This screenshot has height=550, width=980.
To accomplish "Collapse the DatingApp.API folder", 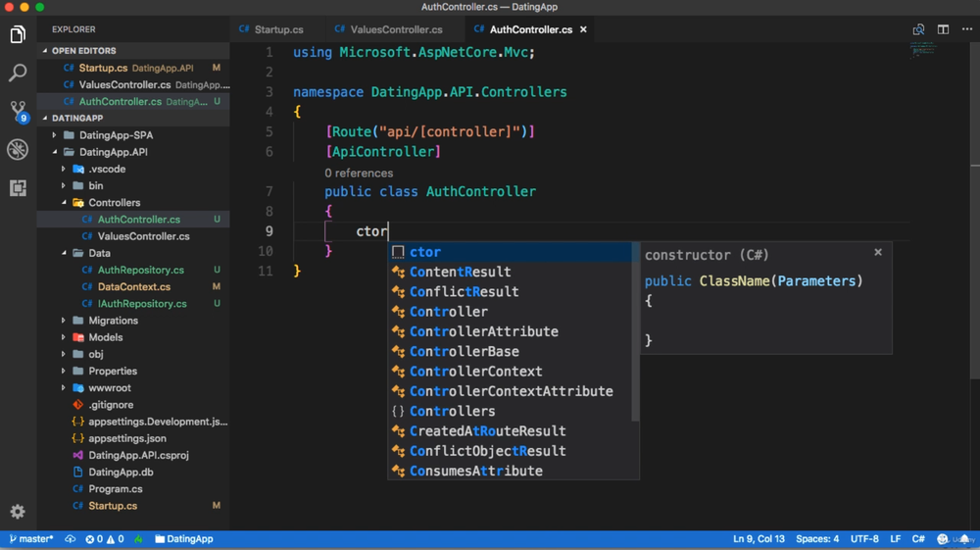I will tap(133, 152).
